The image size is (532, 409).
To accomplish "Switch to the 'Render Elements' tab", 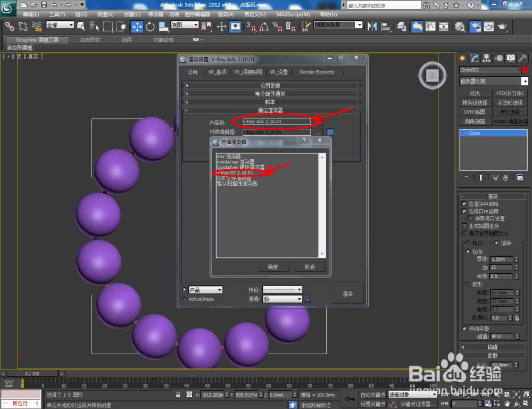I will pos(317,72).
